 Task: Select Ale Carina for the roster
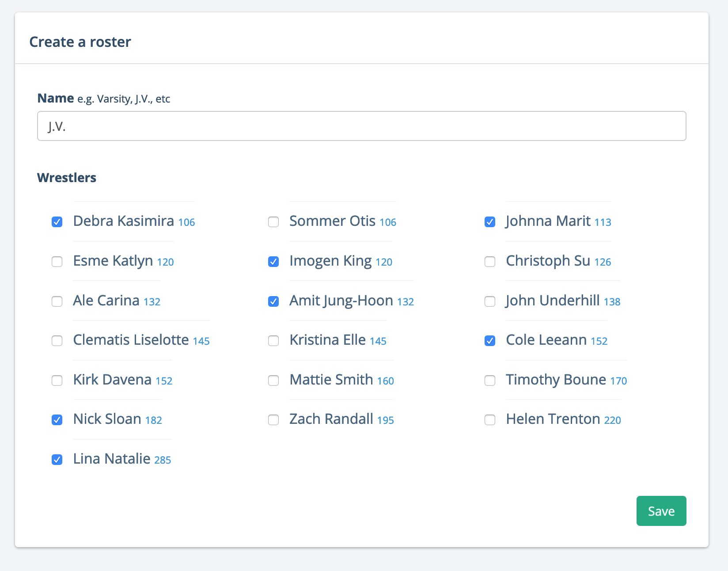(57, 301)
